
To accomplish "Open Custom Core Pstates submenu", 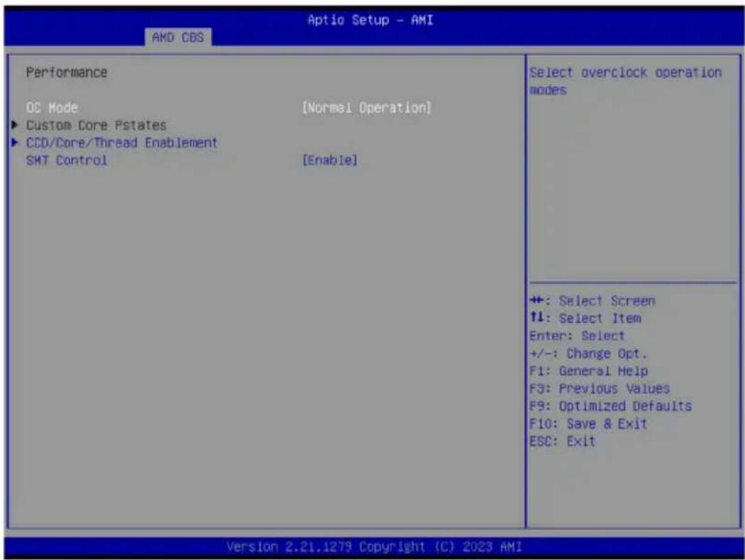I will [x=96, y=125].
